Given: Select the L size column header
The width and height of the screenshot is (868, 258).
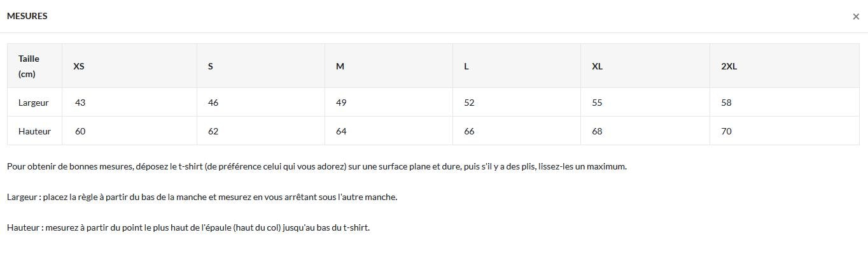Looking at the screenshot, I should 466,66.
